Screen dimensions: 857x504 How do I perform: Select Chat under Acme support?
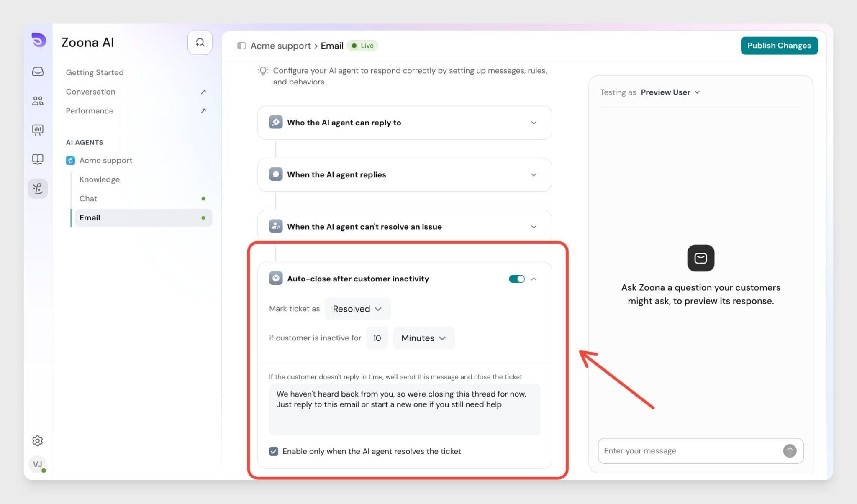click(88, 199)
